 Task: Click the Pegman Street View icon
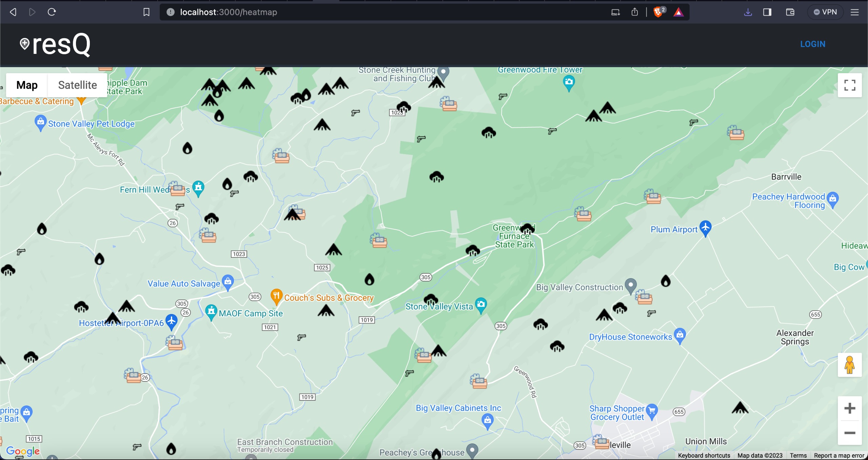[849, 365]
